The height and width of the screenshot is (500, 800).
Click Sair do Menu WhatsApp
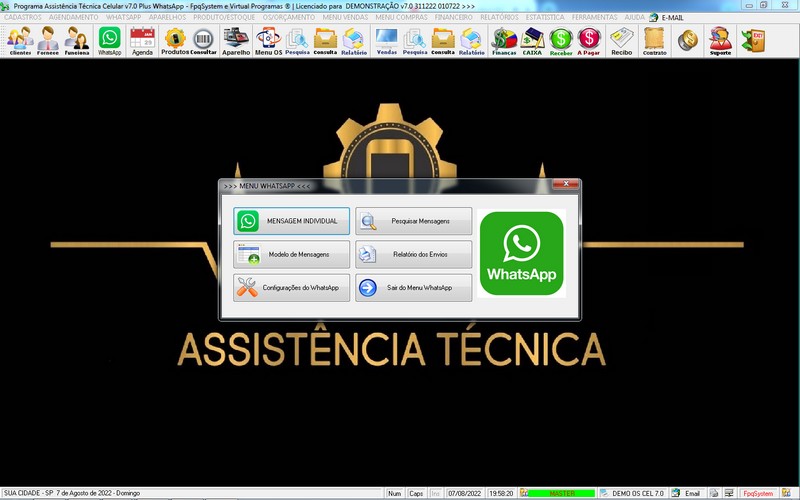pyautogui.click(x=414, y=288)
